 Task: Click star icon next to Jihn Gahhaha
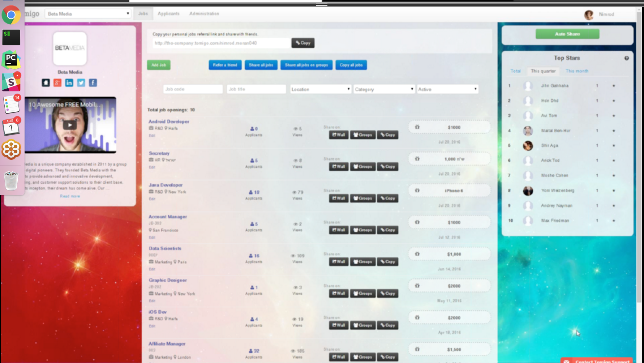[x=614, y=86]
